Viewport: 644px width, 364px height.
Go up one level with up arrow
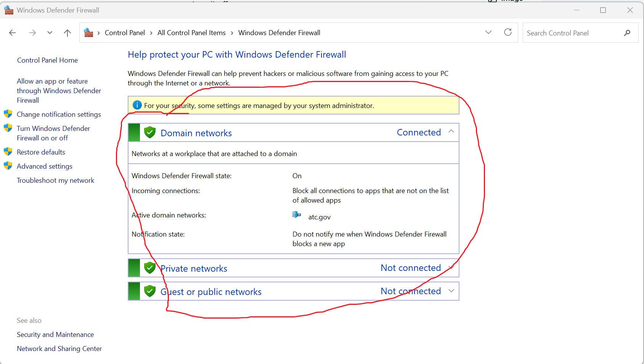pyautogui.click(x=67, y=33)
